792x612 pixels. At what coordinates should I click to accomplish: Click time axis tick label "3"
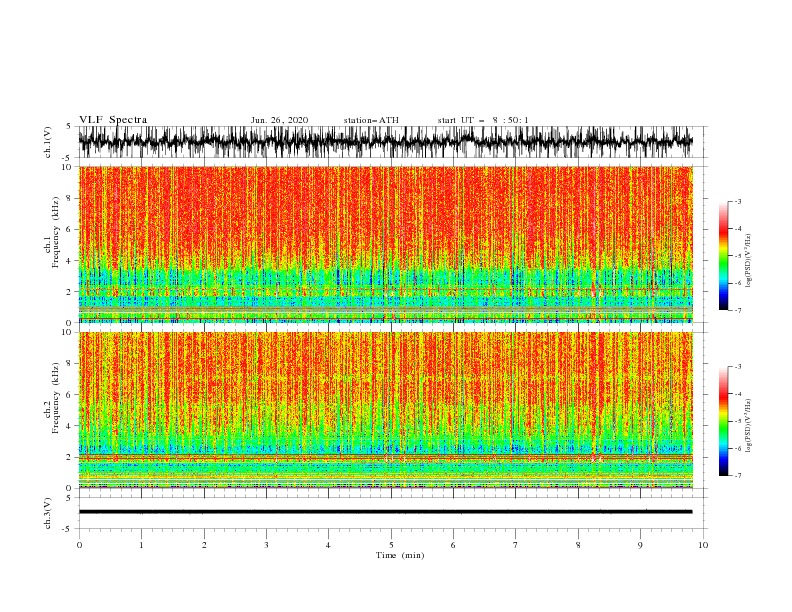(x=266, y=545)
